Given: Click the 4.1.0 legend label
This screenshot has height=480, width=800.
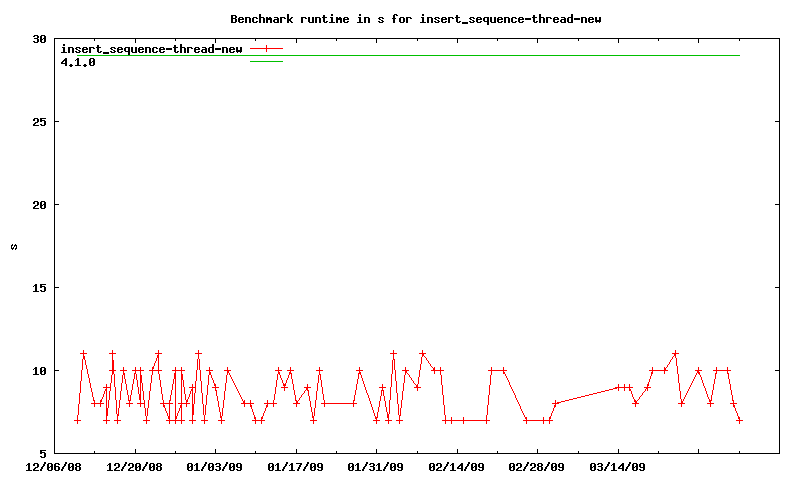Looking at the screenshot, I should point(78,61).
